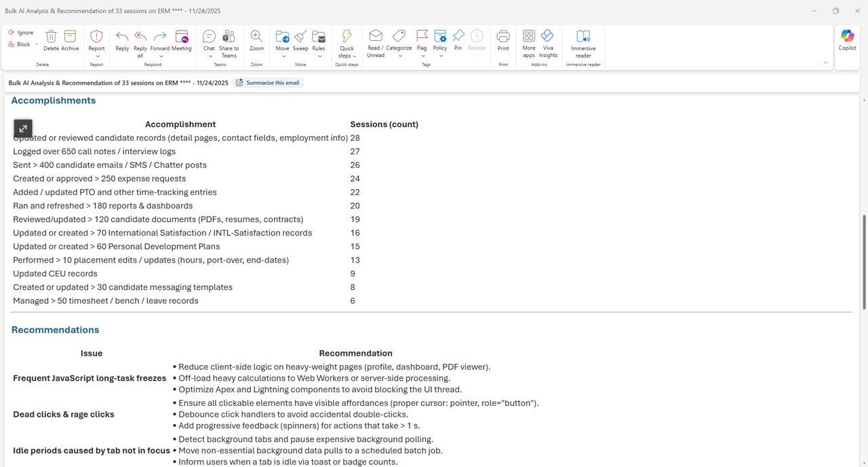The height and width of the screenshot is (467, 868).
Task: Archive the message
Action: coord(70,41)
